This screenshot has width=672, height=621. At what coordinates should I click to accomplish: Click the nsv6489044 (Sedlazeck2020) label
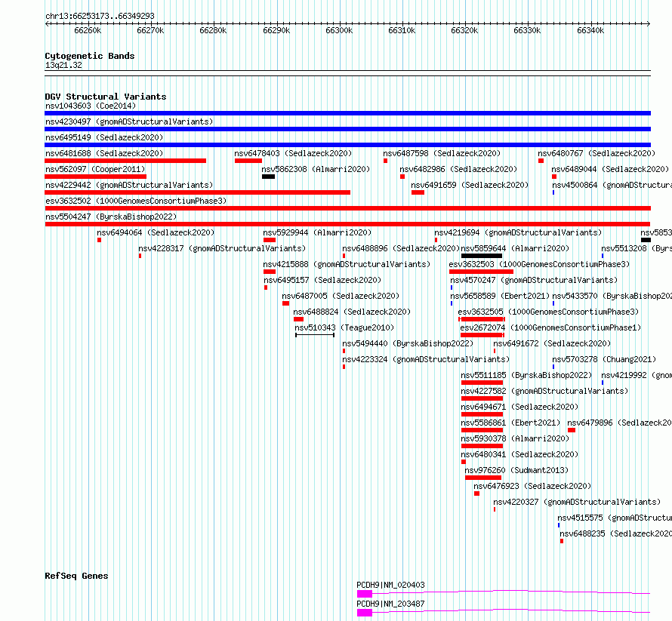click(610, 169)
